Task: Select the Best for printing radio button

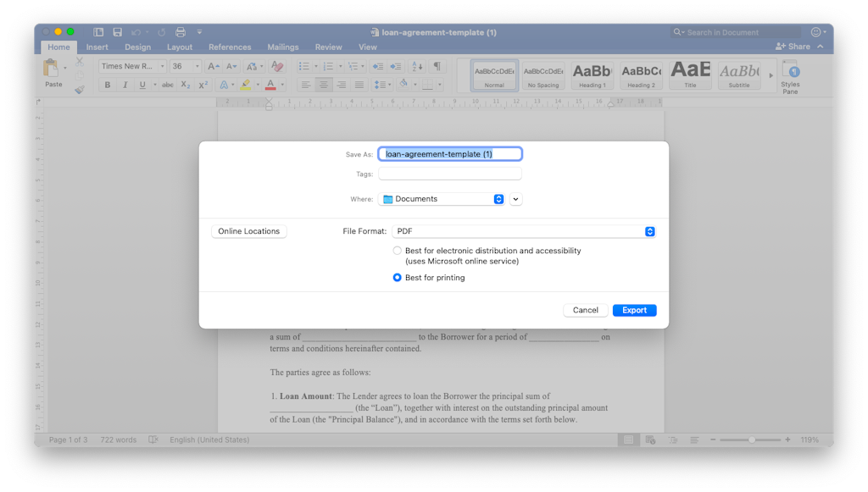Action: [x=397, y=277]
